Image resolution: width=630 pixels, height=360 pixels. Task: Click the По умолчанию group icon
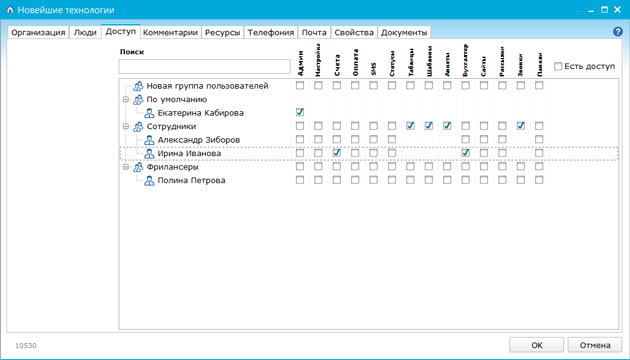(x=138, y=99)
